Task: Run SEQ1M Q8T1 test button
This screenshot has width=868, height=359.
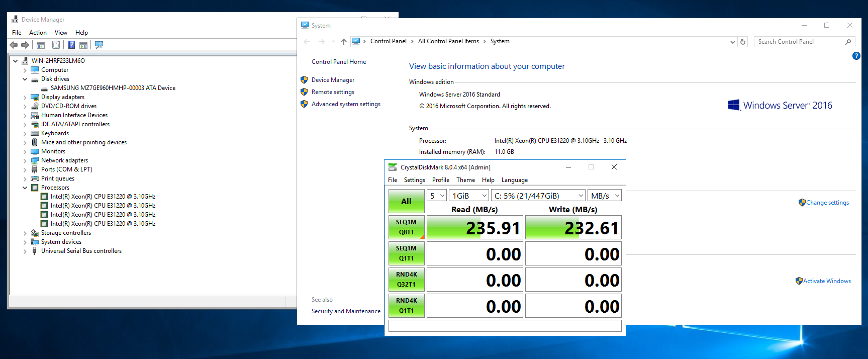Action: click(407, 227)
